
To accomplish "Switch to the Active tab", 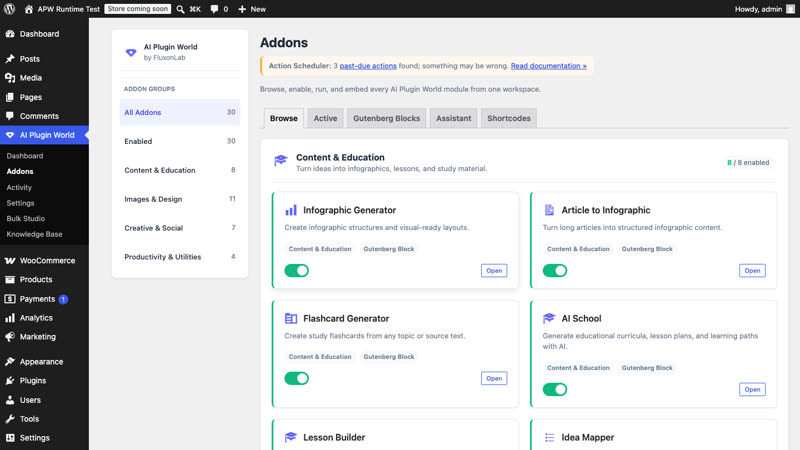I will pyautogui.click(x=325, y=118).
